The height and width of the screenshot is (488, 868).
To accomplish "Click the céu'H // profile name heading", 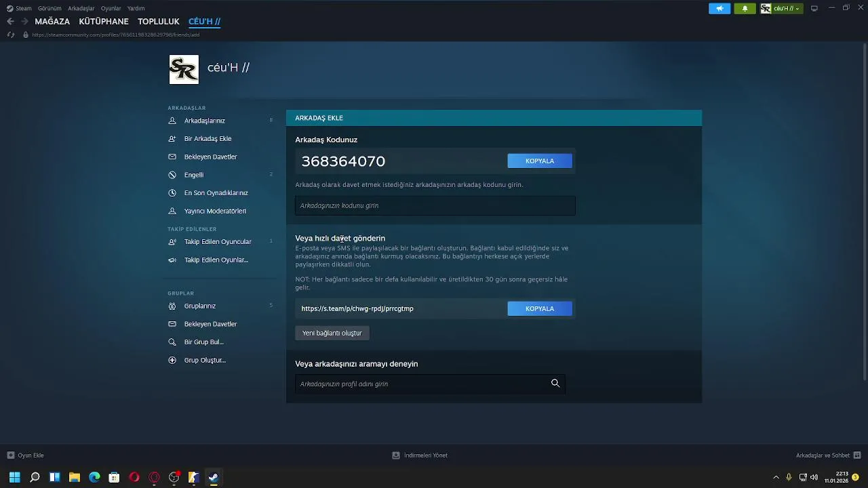I will [x=229, y=67].
